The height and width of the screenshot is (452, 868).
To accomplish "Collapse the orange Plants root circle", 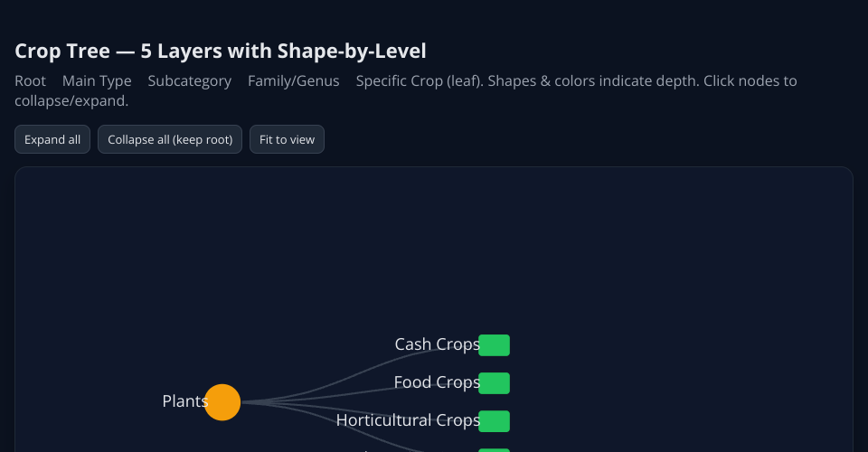I will coord(222,402).
